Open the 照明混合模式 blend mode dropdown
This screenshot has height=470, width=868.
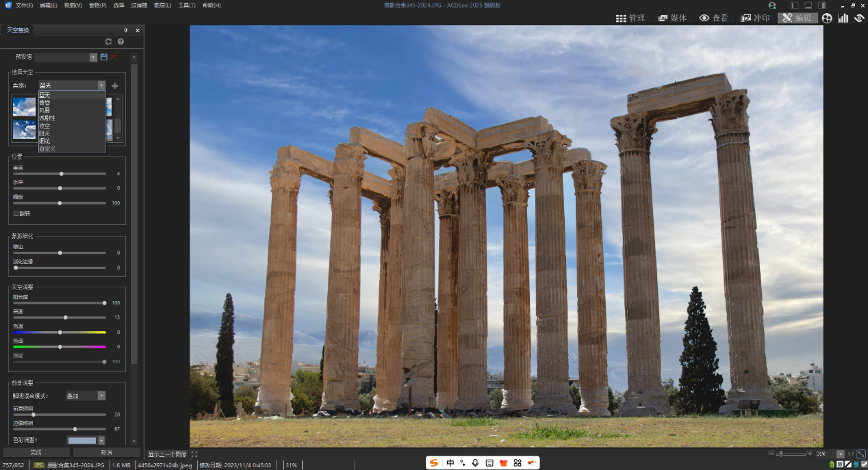pyautogui.click(x=101, y=395)
